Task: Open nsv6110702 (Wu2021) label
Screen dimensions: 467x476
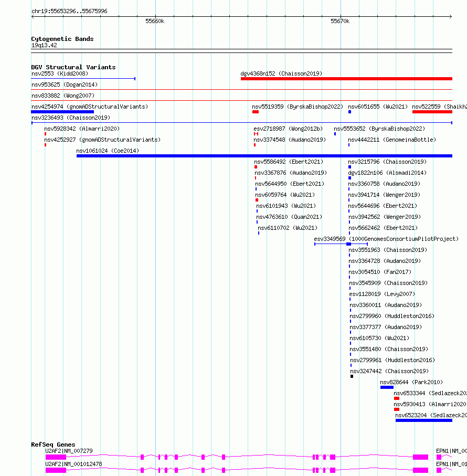Action: 288,228
